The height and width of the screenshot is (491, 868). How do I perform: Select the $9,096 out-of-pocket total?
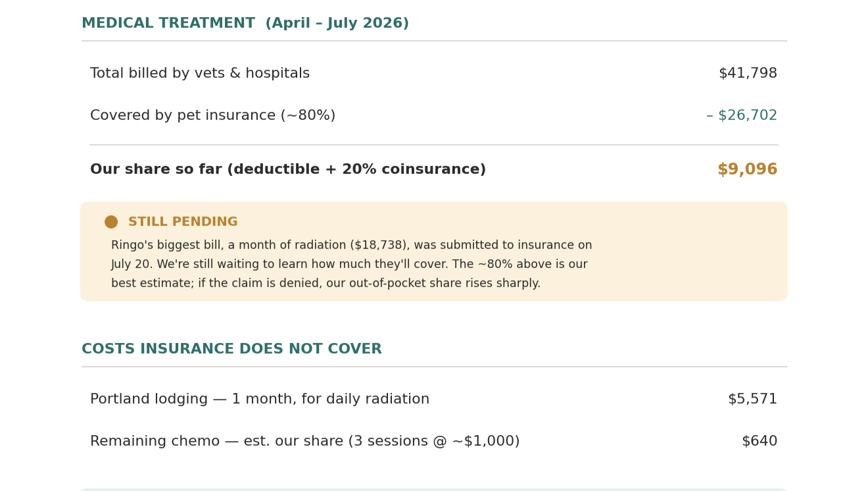747,170
